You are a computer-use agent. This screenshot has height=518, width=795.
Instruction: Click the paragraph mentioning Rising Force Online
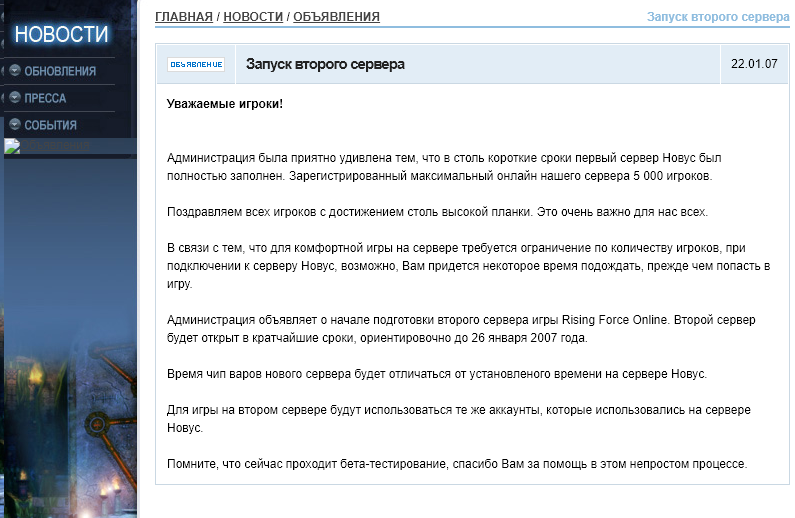pos(461,329)
